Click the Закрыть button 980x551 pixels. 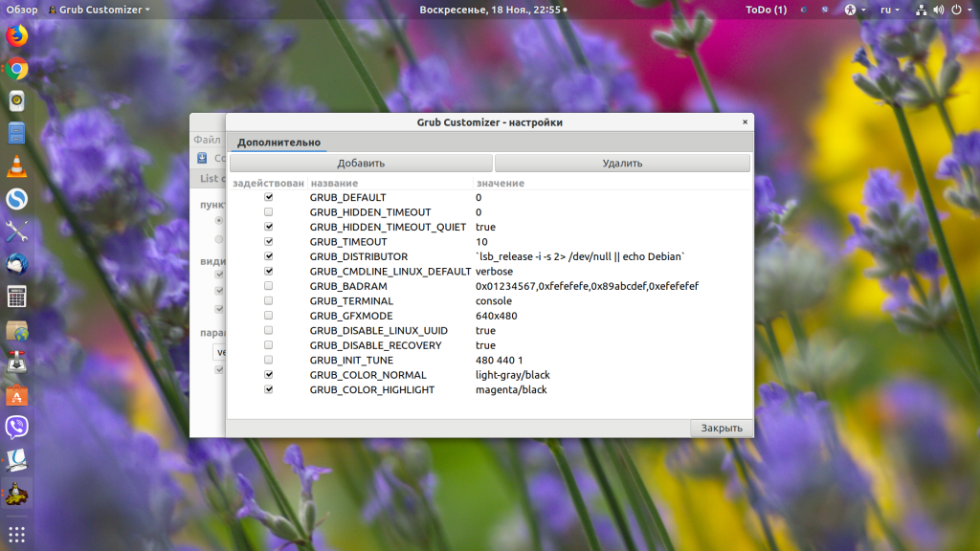721,428
